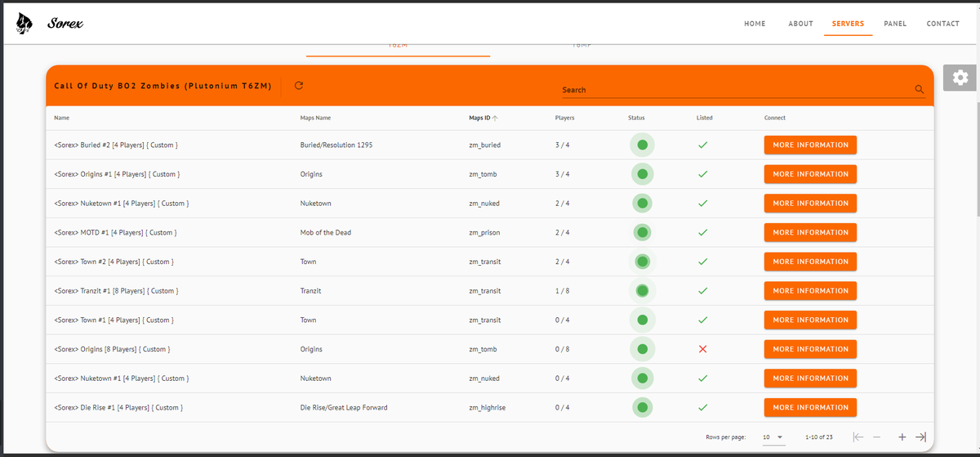Click the zm_highrise map ID cell
Image resolution: width=980 pixels, height=457 pixels.
click(487, 407)
